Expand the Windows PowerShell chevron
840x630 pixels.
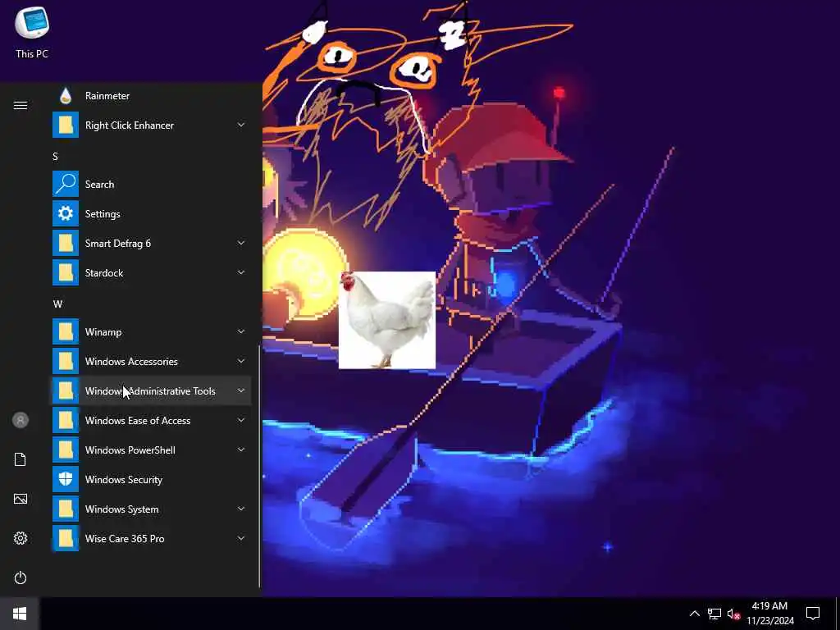[x=241, y=450]
